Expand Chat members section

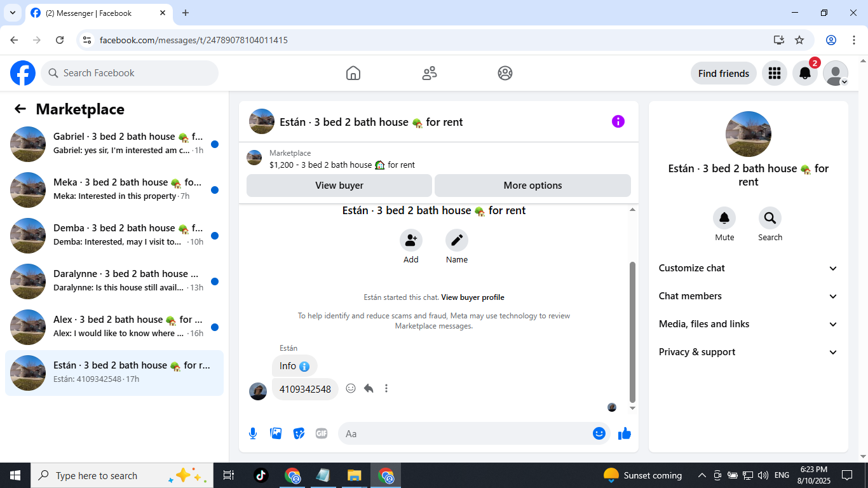tap(749, 296)
